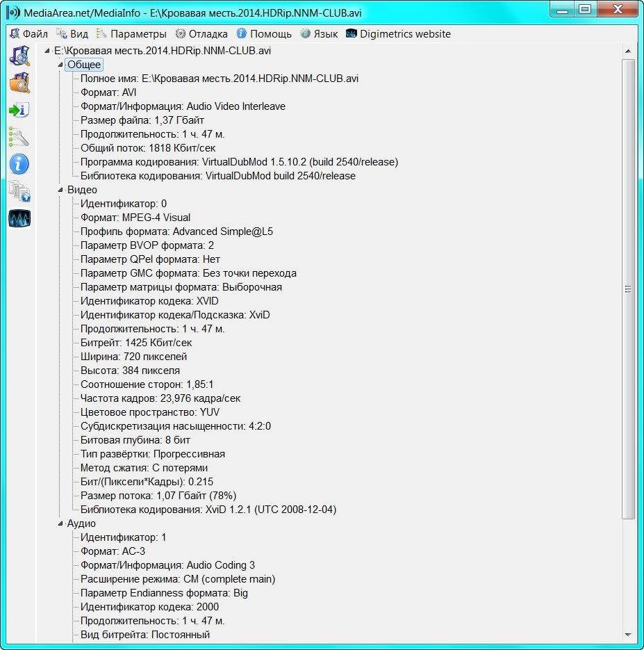The width and height of the screenshot is (644, 650).
Task: Select 'Битовая глубина: 8 бит' row
Action: 135,440
